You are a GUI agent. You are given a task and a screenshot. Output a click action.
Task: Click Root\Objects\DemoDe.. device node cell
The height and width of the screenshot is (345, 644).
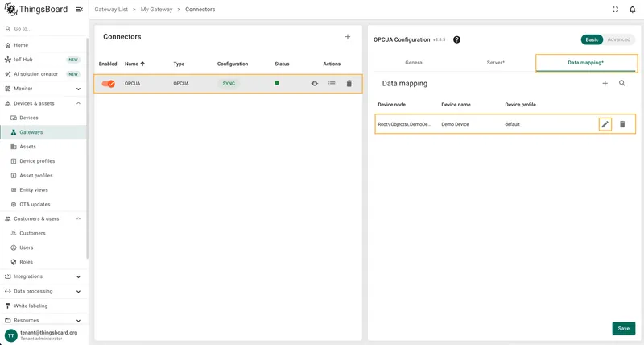[404, 124]
